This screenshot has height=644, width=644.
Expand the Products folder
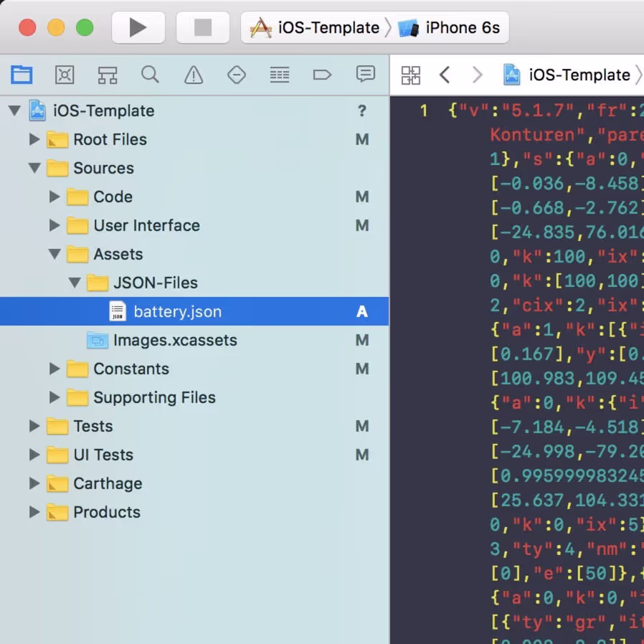point(34,512)
